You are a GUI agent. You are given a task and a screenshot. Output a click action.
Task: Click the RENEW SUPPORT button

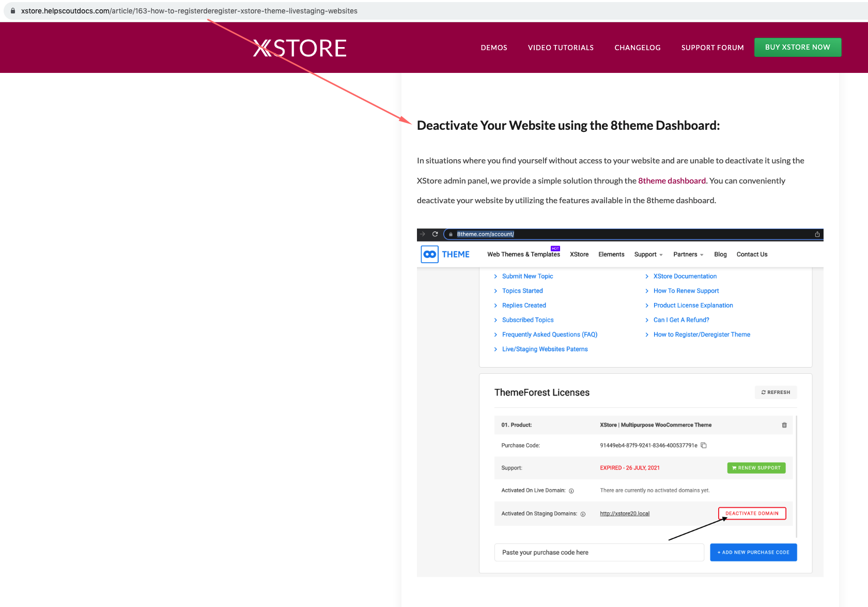[756, 468]
